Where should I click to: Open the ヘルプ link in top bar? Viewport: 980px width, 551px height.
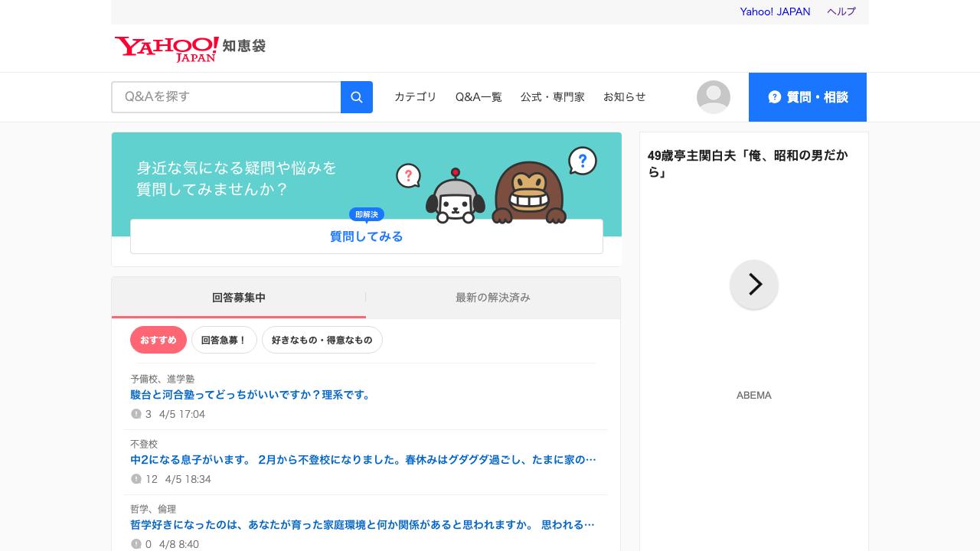tap(841, 11)
